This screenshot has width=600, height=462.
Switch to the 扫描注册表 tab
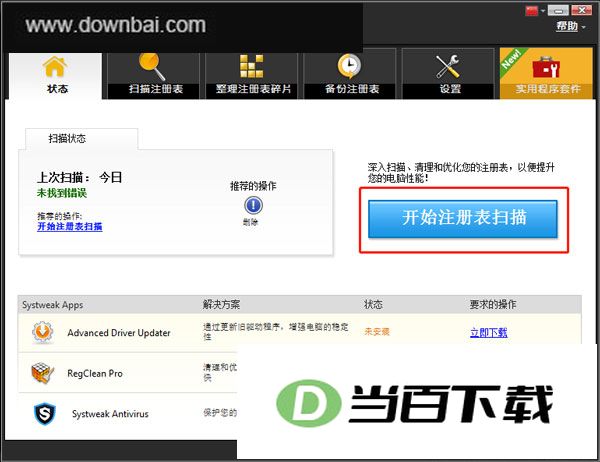[x=153, y=76]
